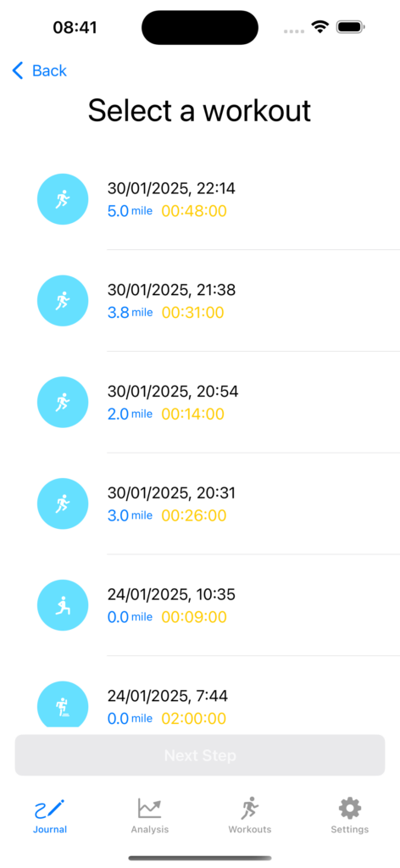Tap the stair stepper icon for 7:44 workout
Screen dimensions: 400x868
pyautogui.click(x=63, y=704)
